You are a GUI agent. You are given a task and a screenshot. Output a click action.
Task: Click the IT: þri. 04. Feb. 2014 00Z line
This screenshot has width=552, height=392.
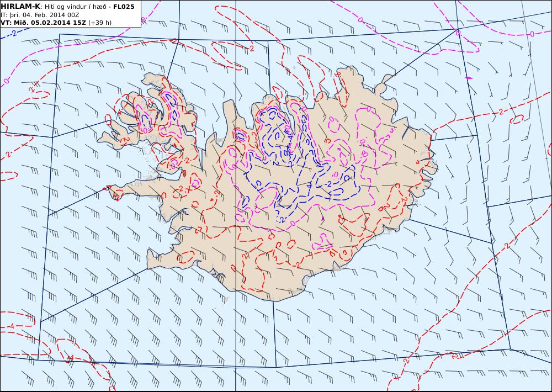[40, 15]
